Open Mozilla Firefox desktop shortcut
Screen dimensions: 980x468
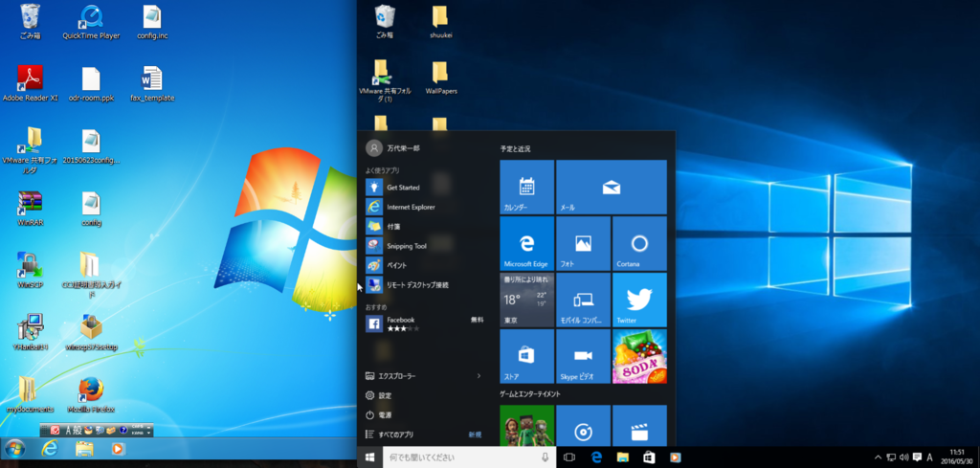(91, 394)
